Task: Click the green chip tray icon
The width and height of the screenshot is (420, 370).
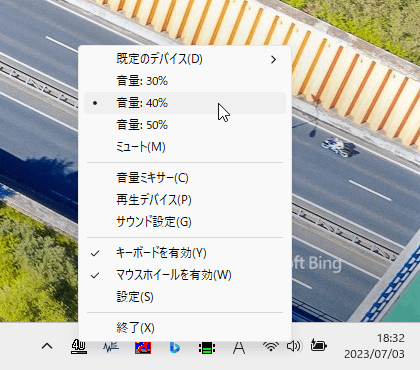Action: click(207, 349)
